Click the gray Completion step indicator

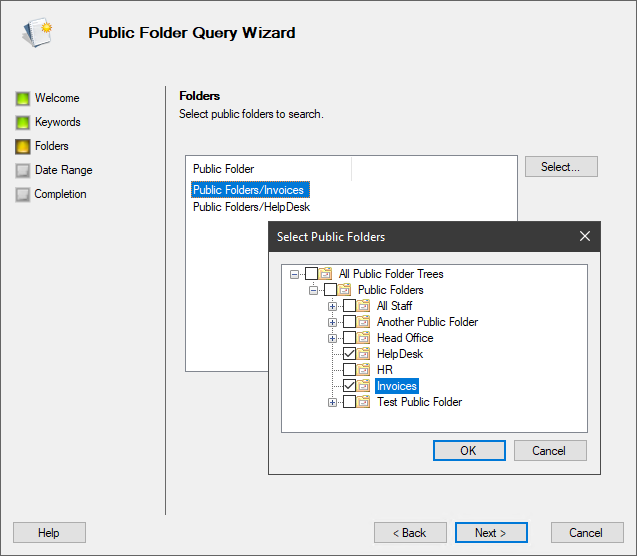23,194
